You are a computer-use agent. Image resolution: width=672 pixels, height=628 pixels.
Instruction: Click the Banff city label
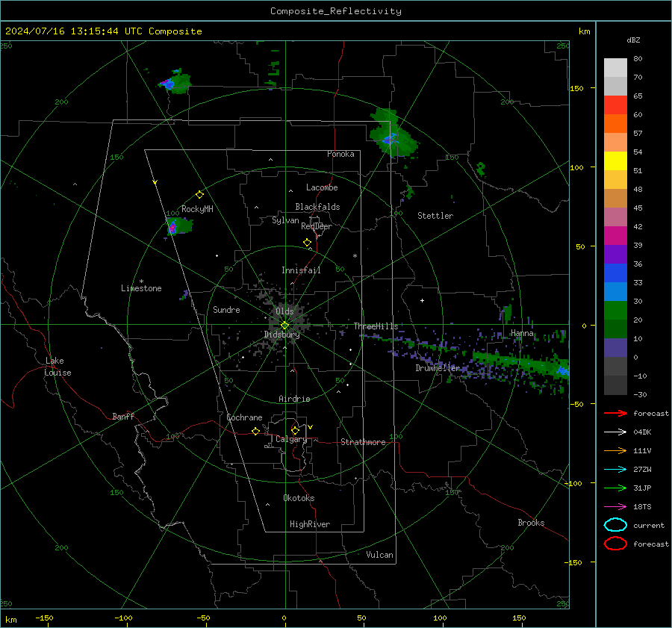(x=123, y=416)
